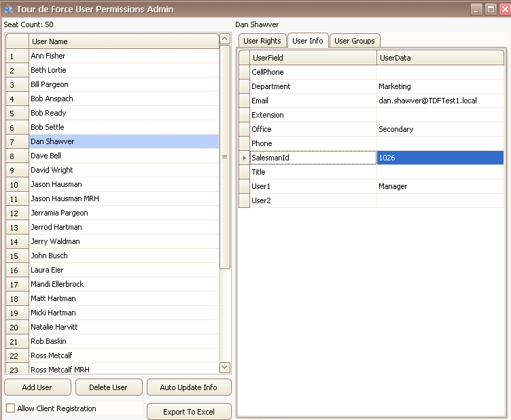Select user Natalie Harvitt

[x=124, y=327]
